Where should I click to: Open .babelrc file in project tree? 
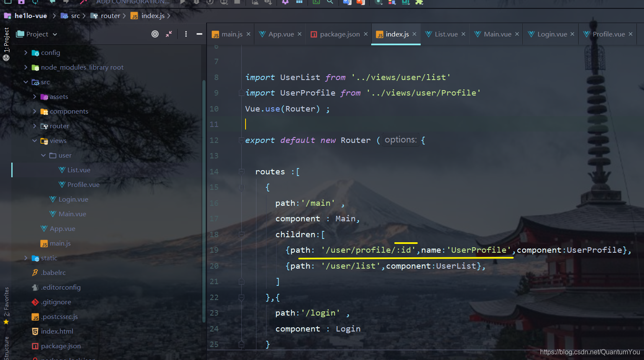(49, 273)
